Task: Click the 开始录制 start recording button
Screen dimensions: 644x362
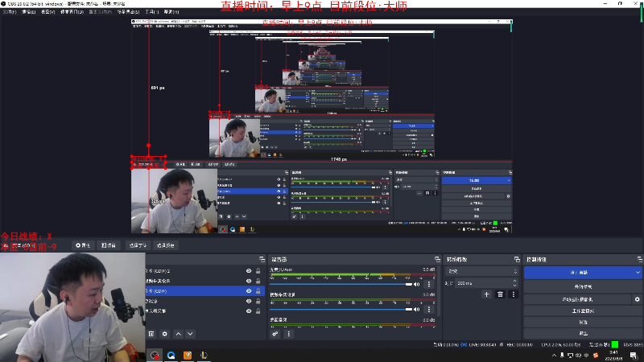Action: click(583, 286)
